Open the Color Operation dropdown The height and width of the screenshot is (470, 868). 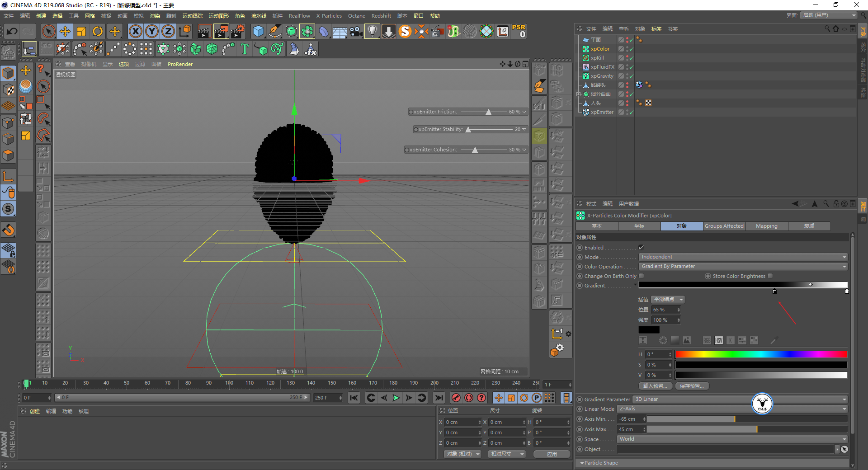pyautogui.click(x=743, y=267)
